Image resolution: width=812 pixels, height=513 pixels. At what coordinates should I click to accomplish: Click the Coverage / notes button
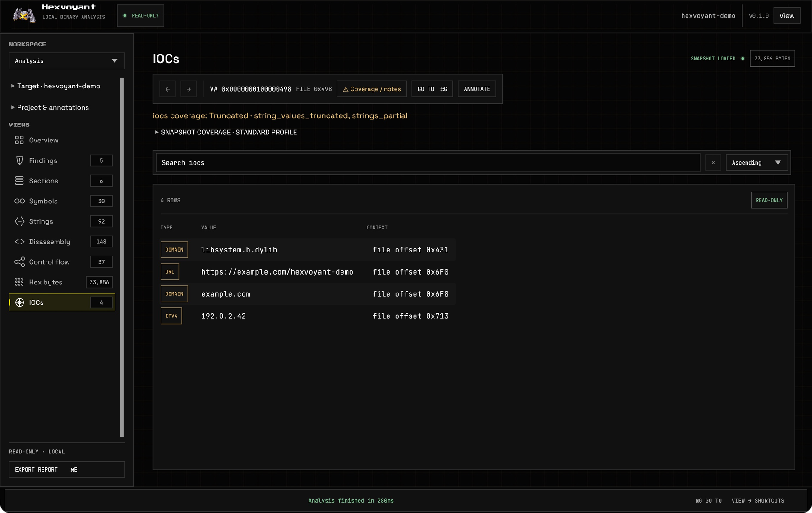pos(372,89)
